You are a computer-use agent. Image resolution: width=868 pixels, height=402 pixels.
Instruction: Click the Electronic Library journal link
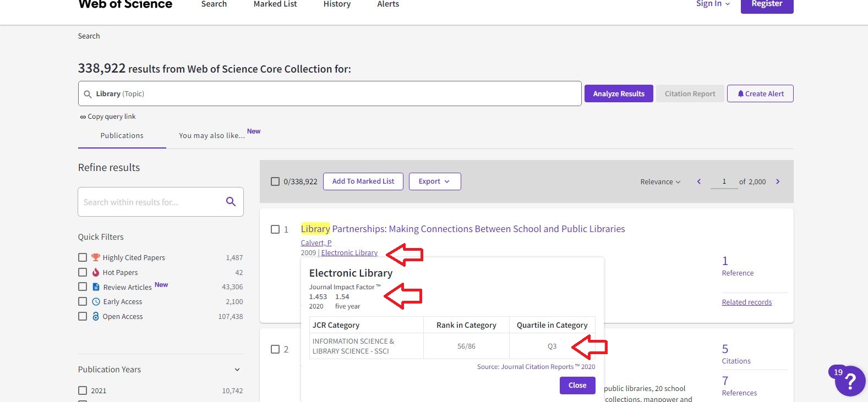click(350, 253)
